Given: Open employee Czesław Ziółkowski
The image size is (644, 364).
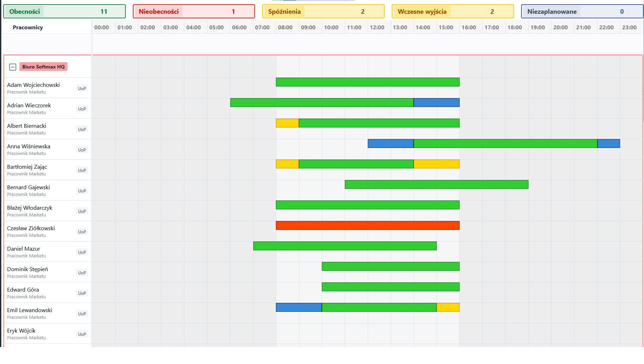Looking at the screenshot, I should pyautogui.click(x=31, y=228).
